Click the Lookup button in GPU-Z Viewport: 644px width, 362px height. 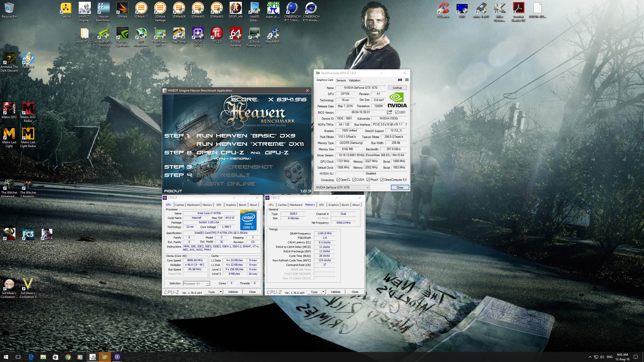397,88
